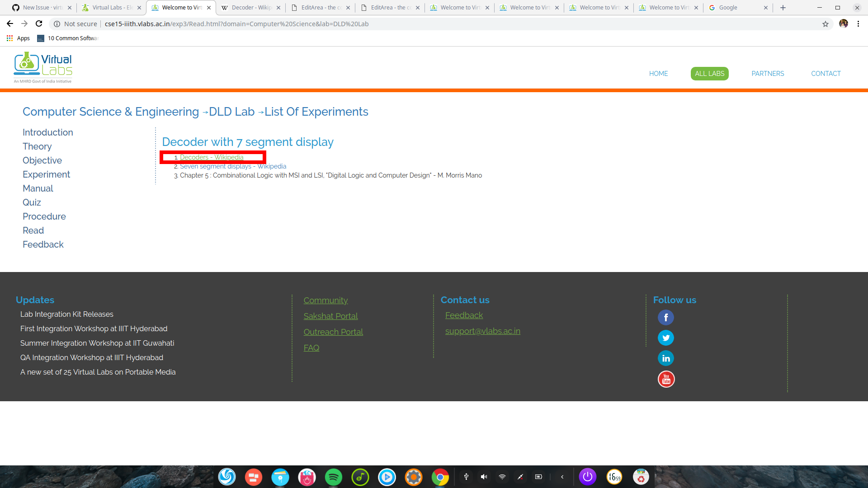Mute system volume from the tray
868x488 pixels.
click(x=484, y=477)
